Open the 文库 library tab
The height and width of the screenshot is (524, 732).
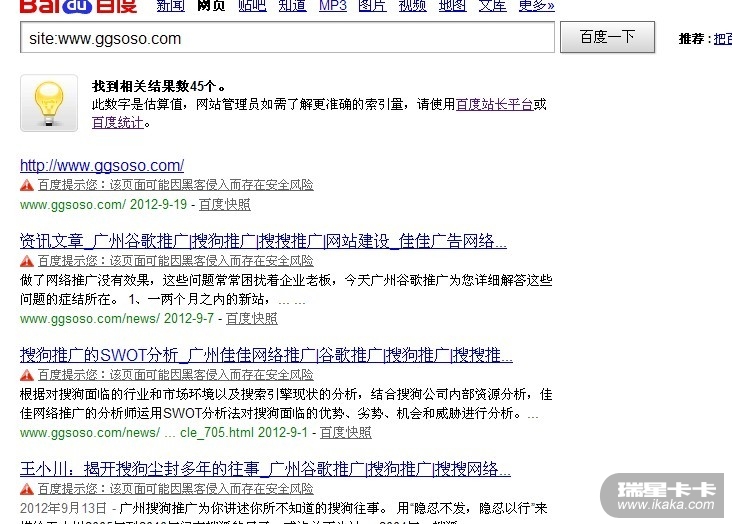coord(493,6)
